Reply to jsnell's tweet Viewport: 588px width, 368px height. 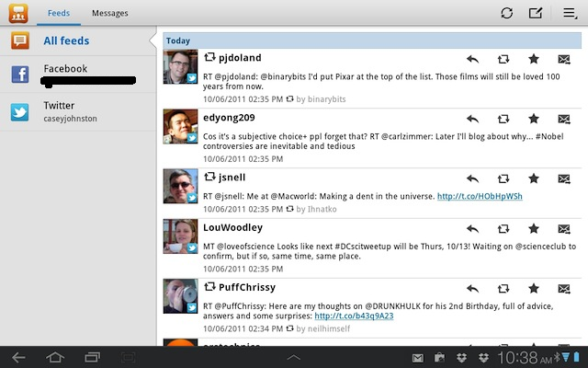tap(472, 178)
